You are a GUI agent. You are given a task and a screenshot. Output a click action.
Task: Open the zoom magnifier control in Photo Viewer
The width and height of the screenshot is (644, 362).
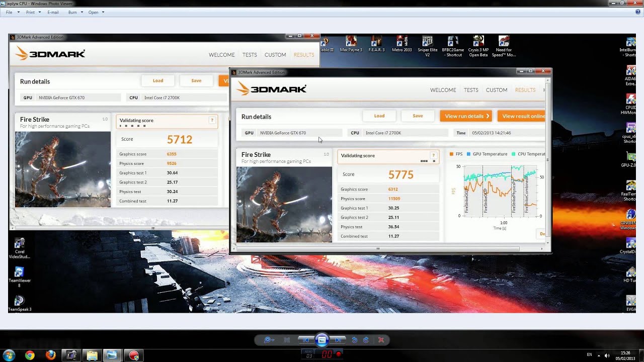pos(269,340)
